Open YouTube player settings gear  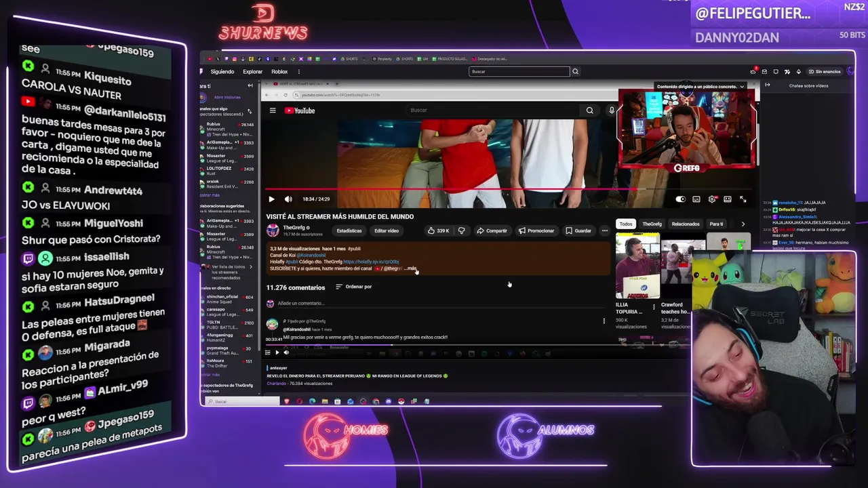(712, 199)
